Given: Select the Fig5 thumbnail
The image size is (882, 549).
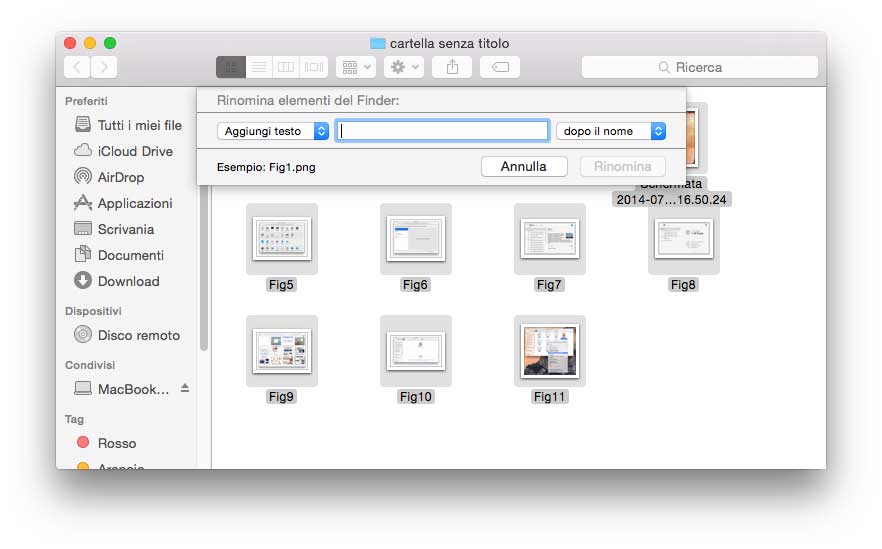Looking at the screenshot, I should [x=282, y=239].
